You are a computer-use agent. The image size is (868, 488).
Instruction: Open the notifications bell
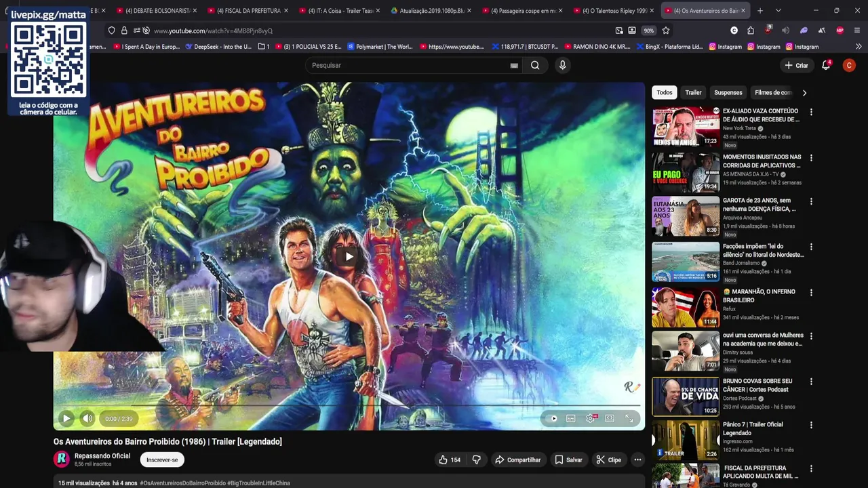pyautogui.click(x=826, y=65)
